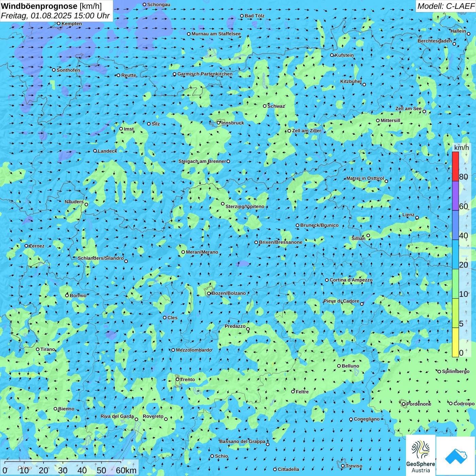Image resolution: width=476 pixels, height=476 pixels.
Task: Click the Reutte label
Action: click(129, 75)
